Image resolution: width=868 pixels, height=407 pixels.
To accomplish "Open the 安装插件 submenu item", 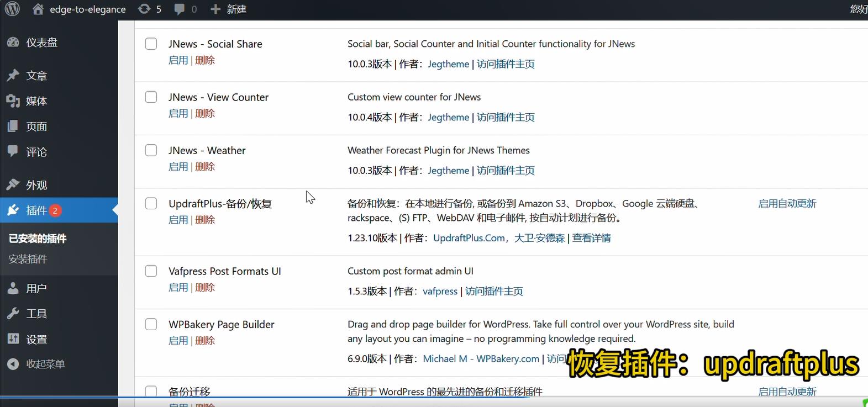I will pyautogui.click(x=28, y=259).
